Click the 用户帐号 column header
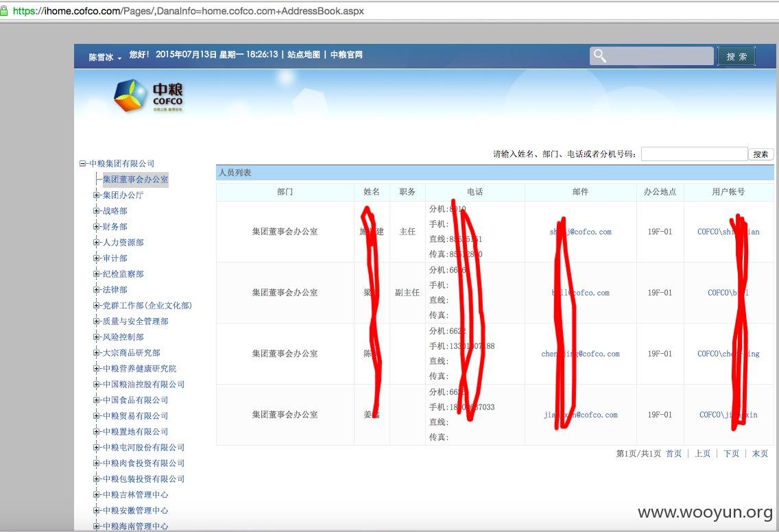779x532 pixels. [728, 192]
